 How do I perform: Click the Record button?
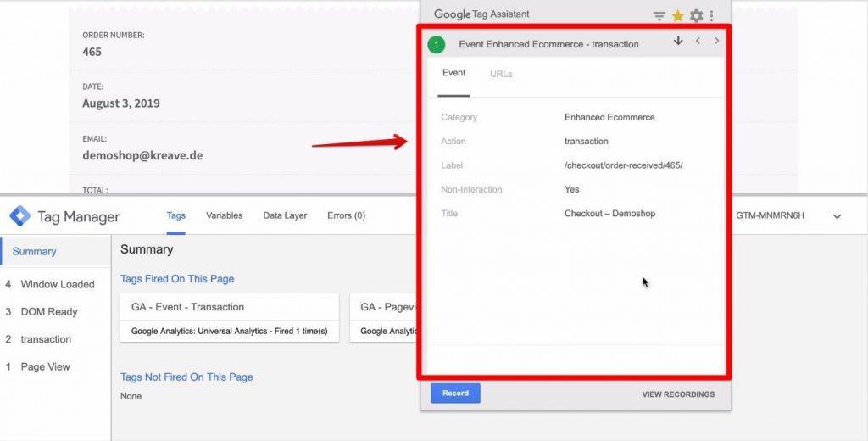[455, 394]
